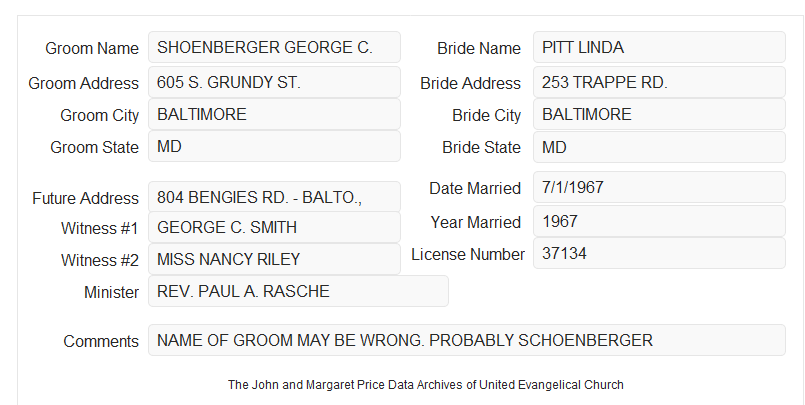This screenshot has height=405, width=805.
Task: Select the Groom Address input box
Action: coord(274,82)
